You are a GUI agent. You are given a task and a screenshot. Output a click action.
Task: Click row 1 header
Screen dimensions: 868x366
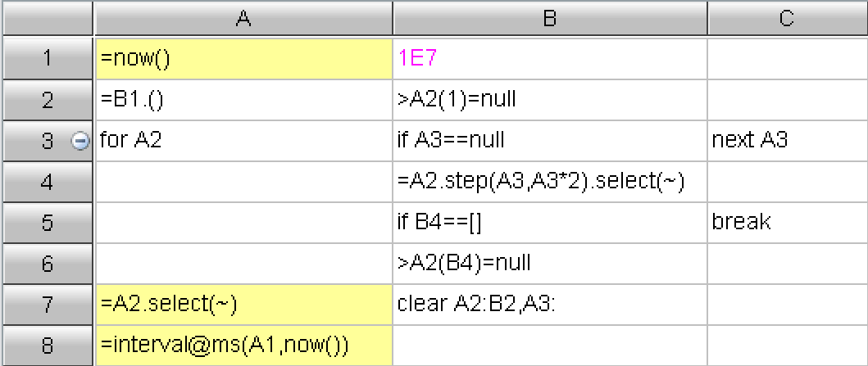47,59
